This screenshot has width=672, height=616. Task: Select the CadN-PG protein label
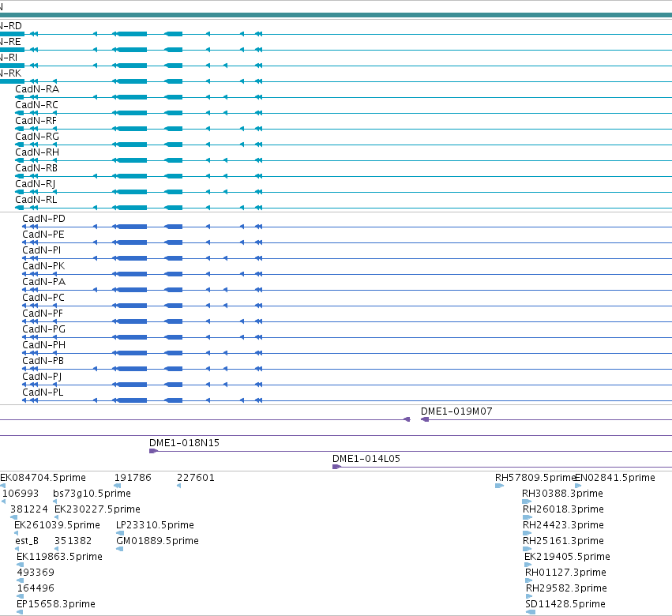click(x=44, y=329)
